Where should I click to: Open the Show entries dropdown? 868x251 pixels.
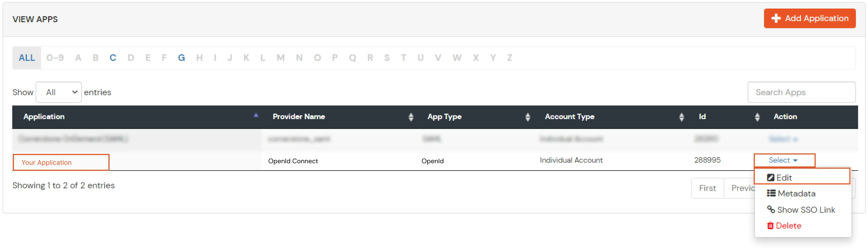pos(59,92)
